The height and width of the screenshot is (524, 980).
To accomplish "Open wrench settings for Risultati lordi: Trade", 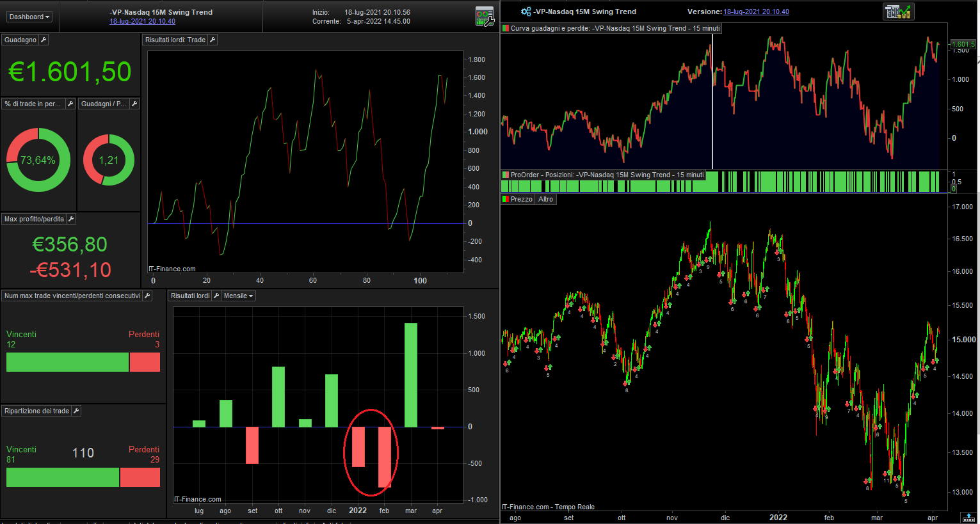I will 213,40.
